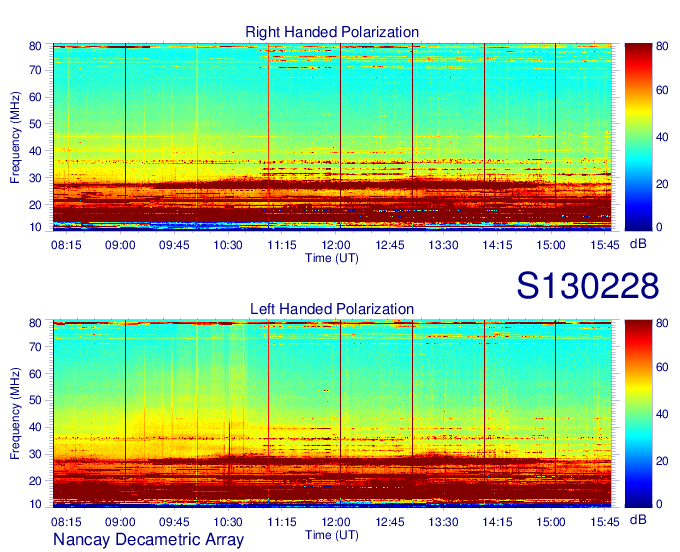This screenshot has width=680, height=552.
Task: Click the 40 dB label on the top color bar
Action: (662, 137)
